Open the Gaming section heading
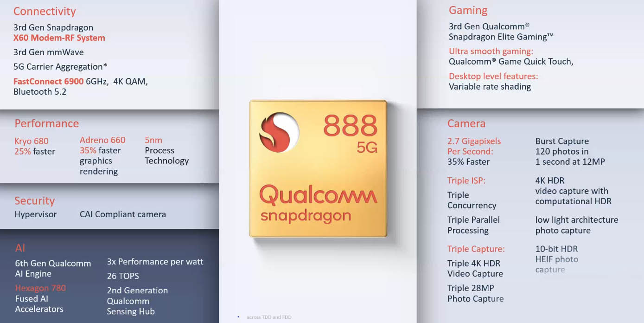644x323 pixels. pyautogui.click(x=468, y=10)
